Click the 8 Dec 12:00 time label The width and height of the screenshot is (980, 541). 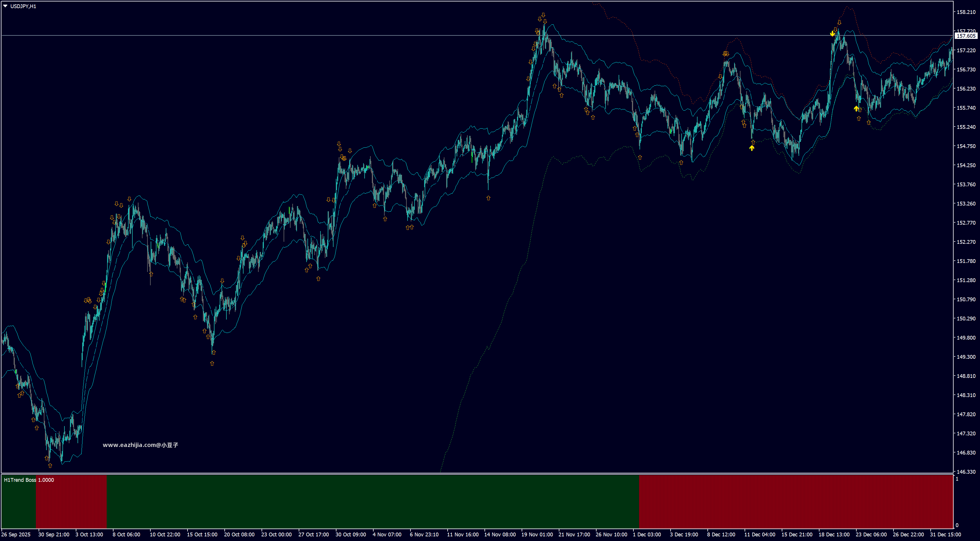pos(721,535)
